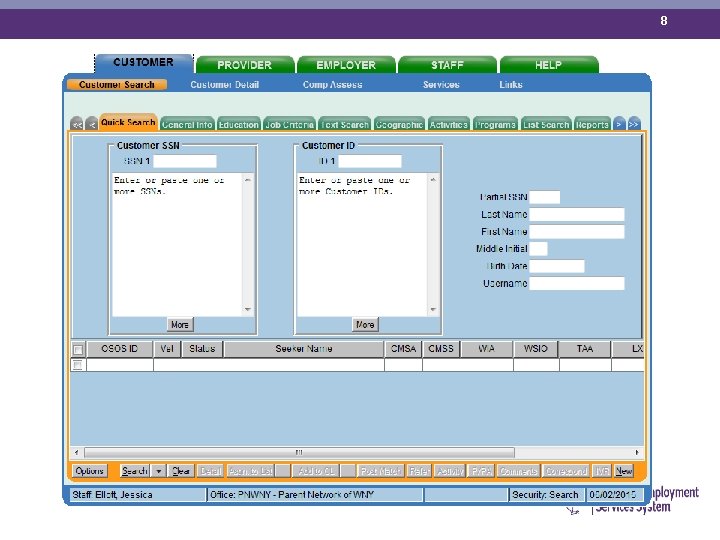Click results scrollbar left arrow
Screen dimensions: 720x540
pos(76,452)
